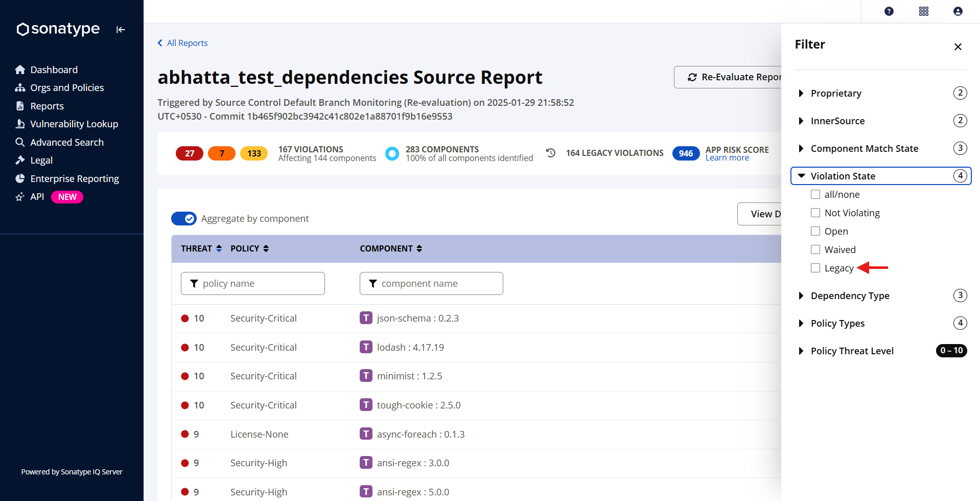Click the orange 7 severe violations badge
Viewport: 980px width, 501px height.
(x=222, y=153)
